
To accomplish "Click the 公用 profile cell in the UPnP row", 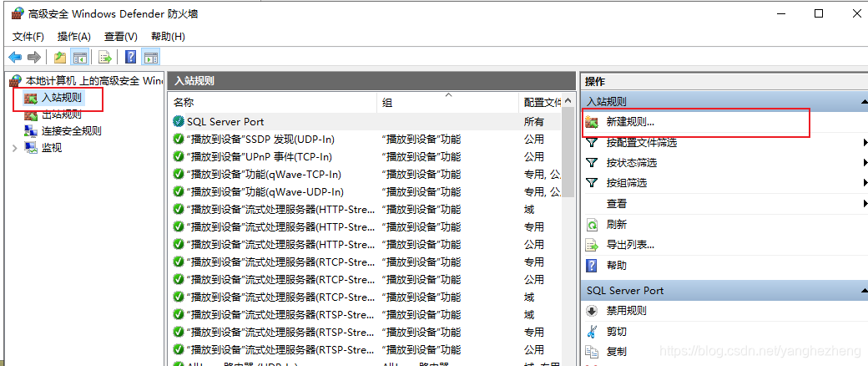I will tap(534, 157).
